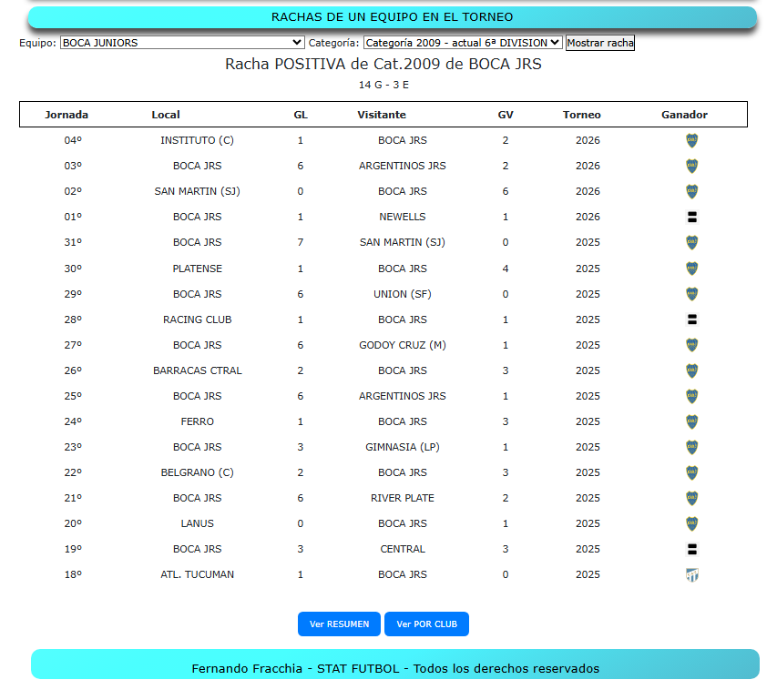Click draw icon in jornada 01º row
The height and width of the screenshot is (700, 777).
691,217
